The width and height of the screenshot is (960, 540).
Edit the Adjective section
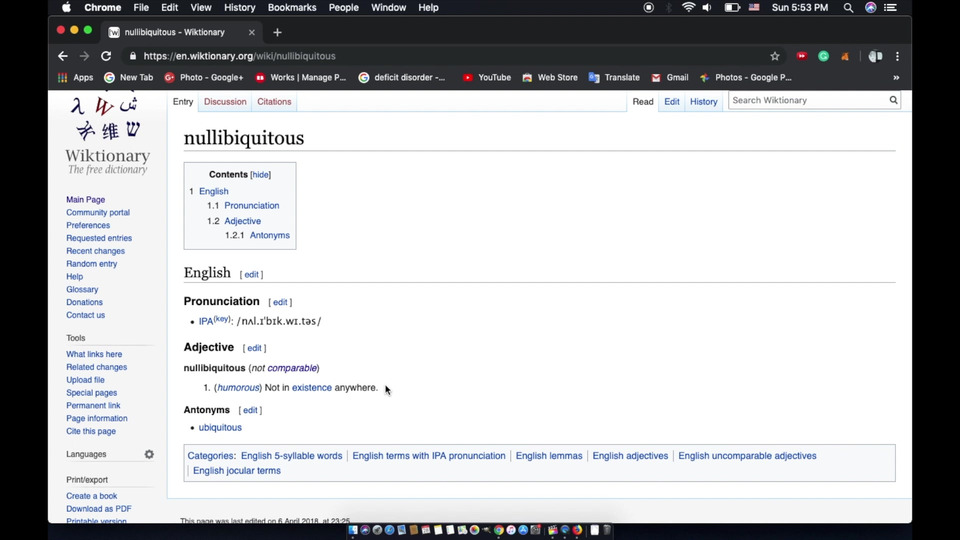[x=254, y=348]
